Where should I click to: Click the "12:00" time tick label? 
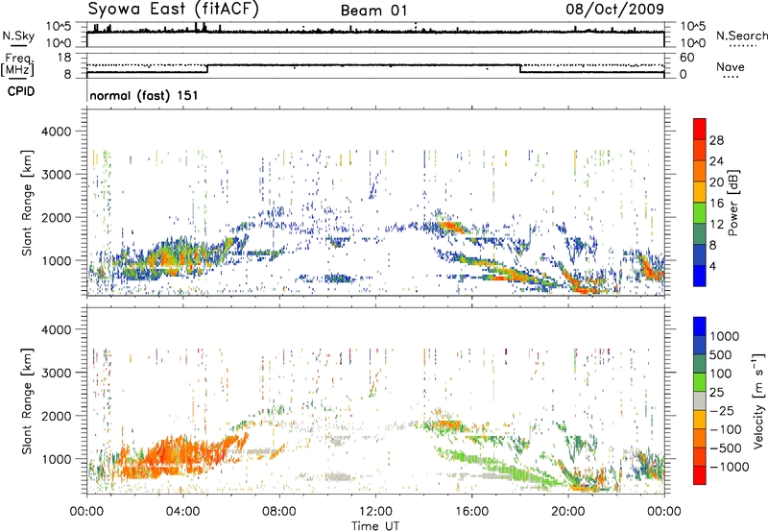click(x=375, y=512)
